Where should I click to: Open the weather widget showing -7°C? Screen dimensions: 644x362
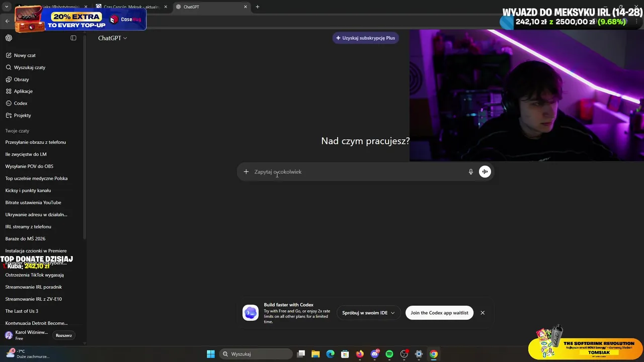click(x=27, y=353)
